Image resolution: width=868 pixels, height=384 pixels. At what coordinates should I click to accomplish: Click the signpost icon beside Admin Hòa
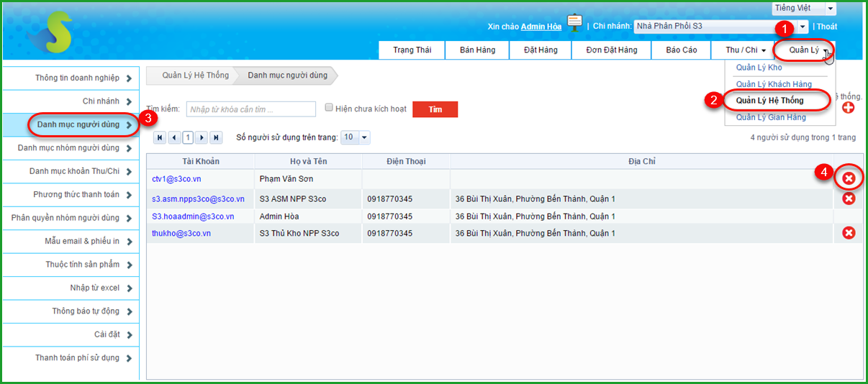coord(574,23)
